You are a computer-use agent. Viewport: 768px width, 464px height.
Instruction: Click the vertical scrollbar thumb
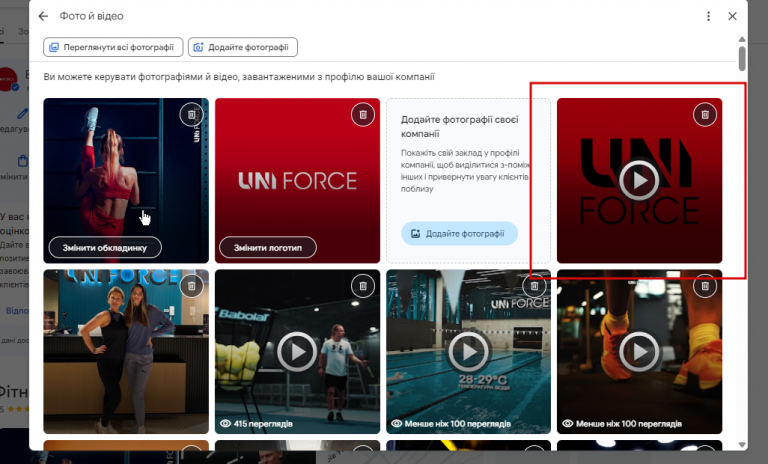(x=742, y=58)
